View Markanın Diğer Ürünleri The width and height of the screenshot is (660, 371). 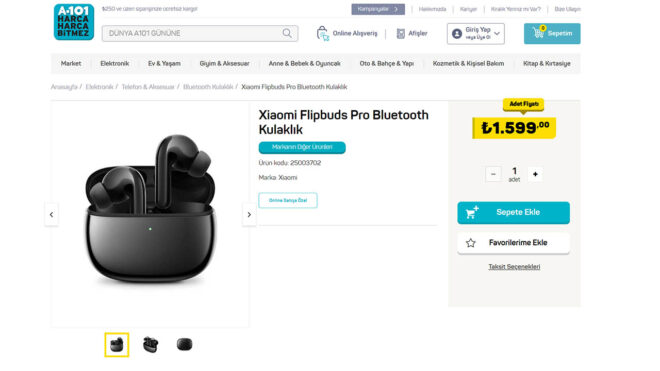[x=302, y=147]
